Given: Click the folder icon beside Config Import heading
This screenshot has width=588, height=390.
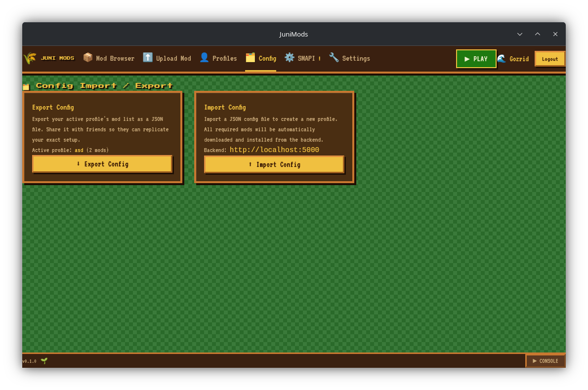Looking at the screenshot, I should [x=26, y=87].
